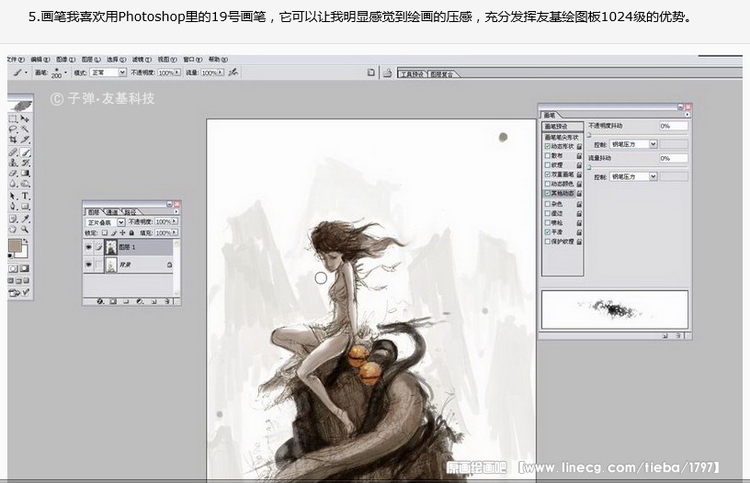The height and width of the screenshot is (483, 750).
Task: Open the 窗口 menu
Action: 193,59
